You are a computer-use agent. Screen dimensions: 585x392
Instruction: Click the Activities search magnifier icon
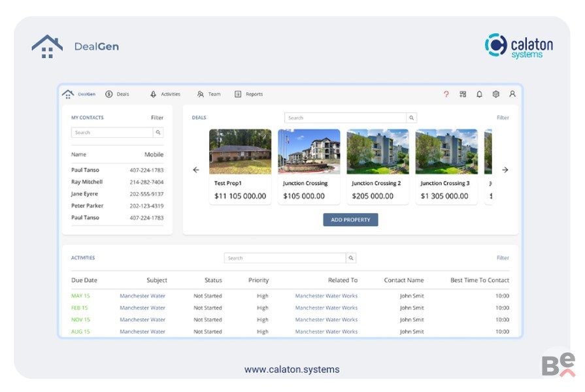coord(351,258)
